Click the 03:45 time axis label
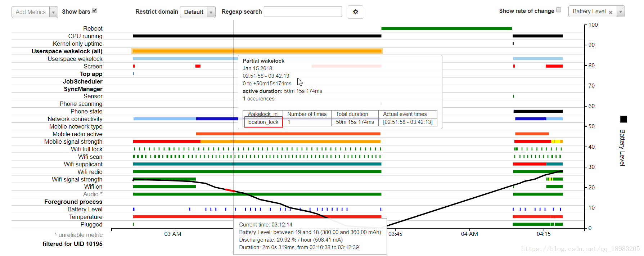 [395, 234]
